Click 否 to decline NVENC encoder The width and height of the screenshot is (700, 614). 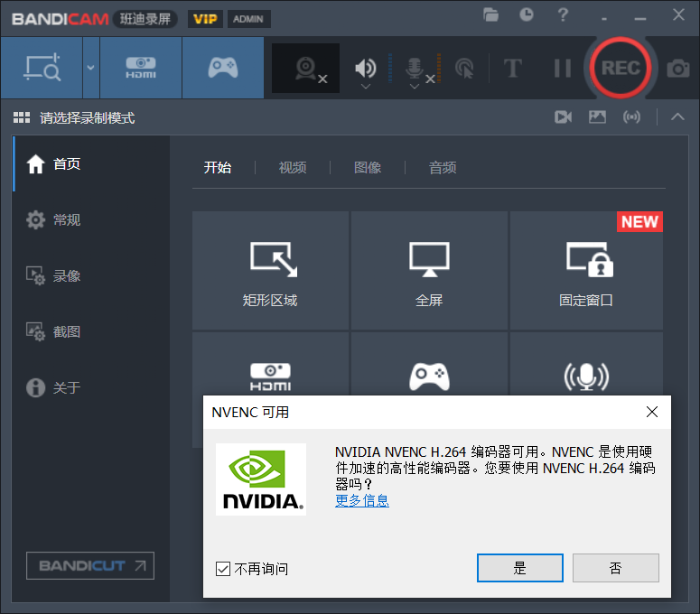pyautogui.click(x=616, y=568)
